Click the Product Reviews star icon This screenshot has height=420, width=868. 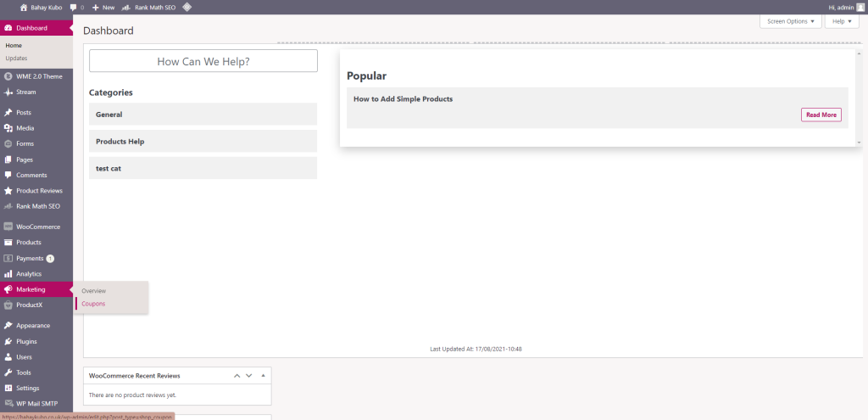pos(8,191)
